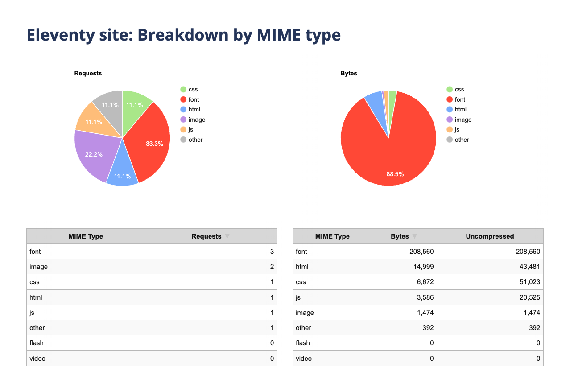Click the html legend dot in Bytes chart

(x=450, y=109)
